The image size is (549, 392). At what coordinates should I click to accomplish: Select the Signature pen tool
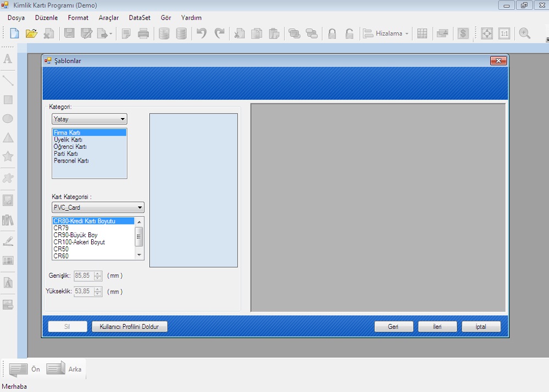8,242
